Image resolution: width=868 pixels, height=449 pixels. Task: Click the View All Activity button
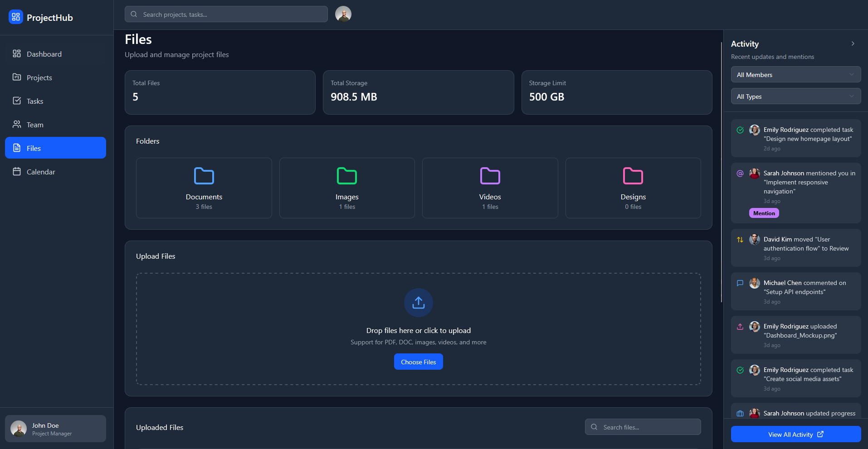click(795, 434)
